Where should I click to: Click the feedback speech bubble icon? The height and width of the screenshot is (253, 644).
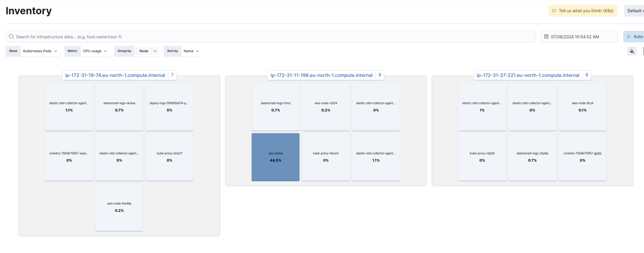coord(554,11)
